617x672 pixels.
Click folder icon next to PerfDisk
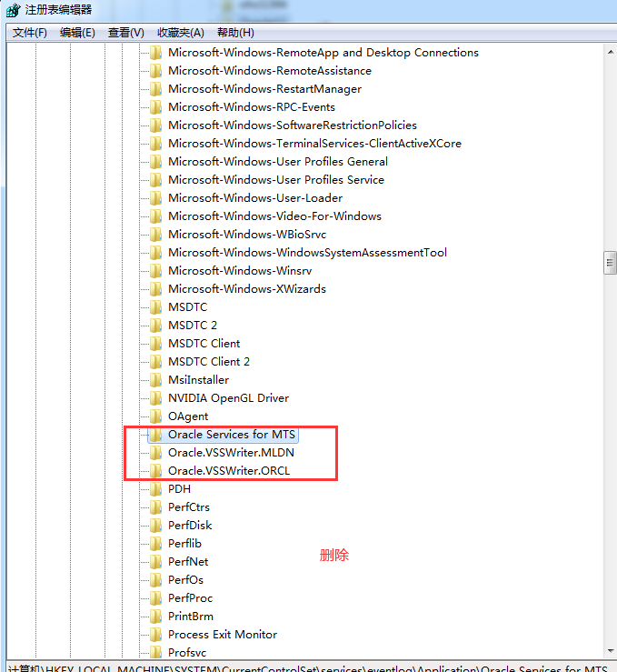tap(156, 526)
